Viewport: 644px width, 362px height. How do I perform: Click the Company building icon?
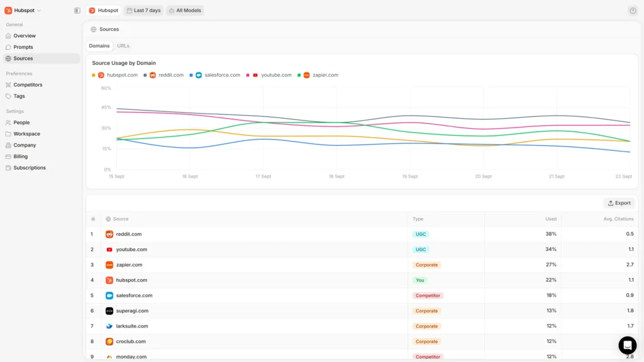click(x=8, y=145)
